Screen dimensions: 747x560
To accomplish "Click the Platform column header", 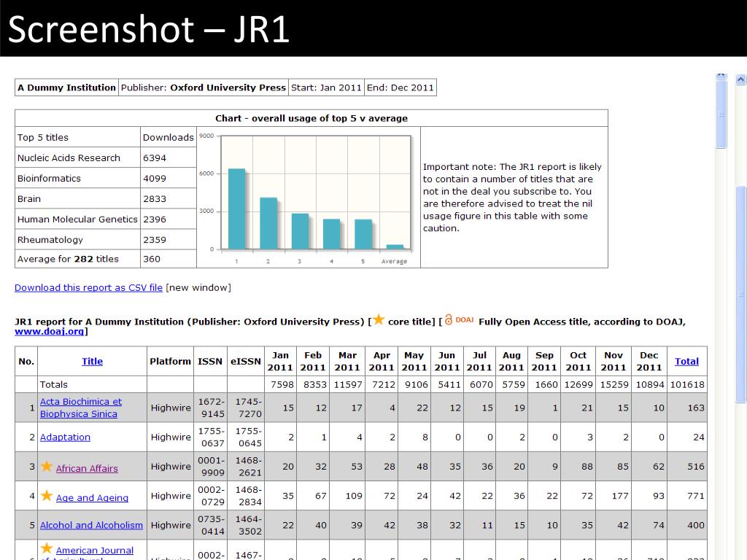I will click(x=170, y=362).
